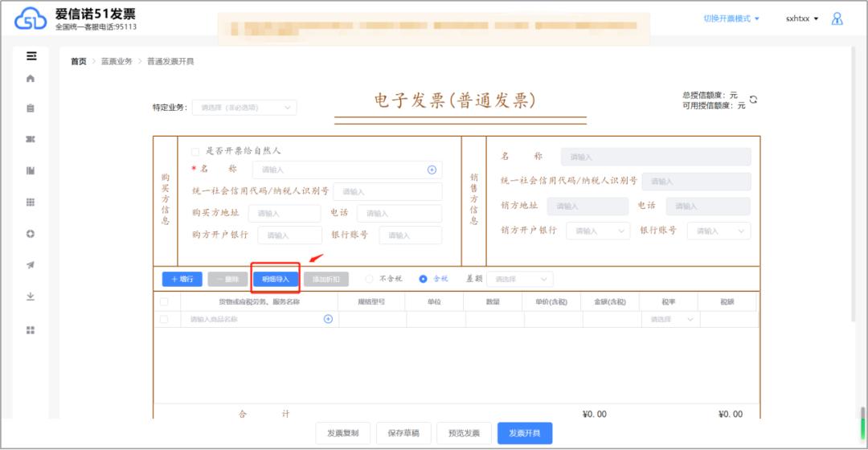This screenshot has height=450, width=868.
Task: Click the 销方地址 input field
Action: tap(588, 206)
